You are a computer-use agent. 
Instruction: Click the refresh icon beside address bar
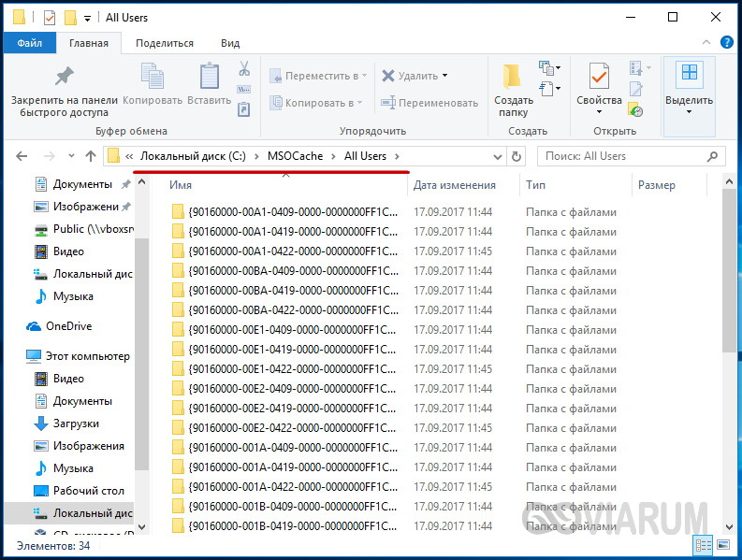point(516,156)
